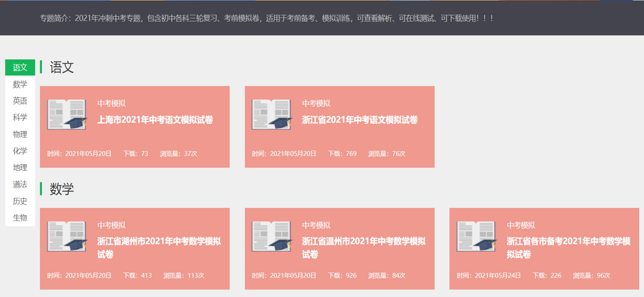This screenshot has height=297, width=644.
Task: Select 地理 in the subject sidebar
Action: pos(20,168)
